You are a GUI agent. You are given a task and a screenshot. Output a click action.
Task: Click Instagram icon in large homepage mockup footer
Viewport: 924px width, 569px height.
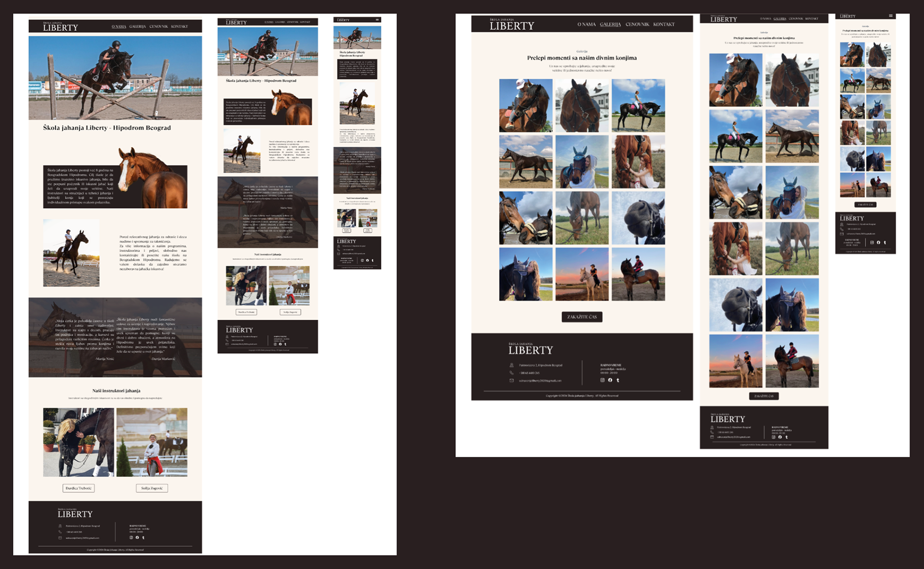pos(131,537)
